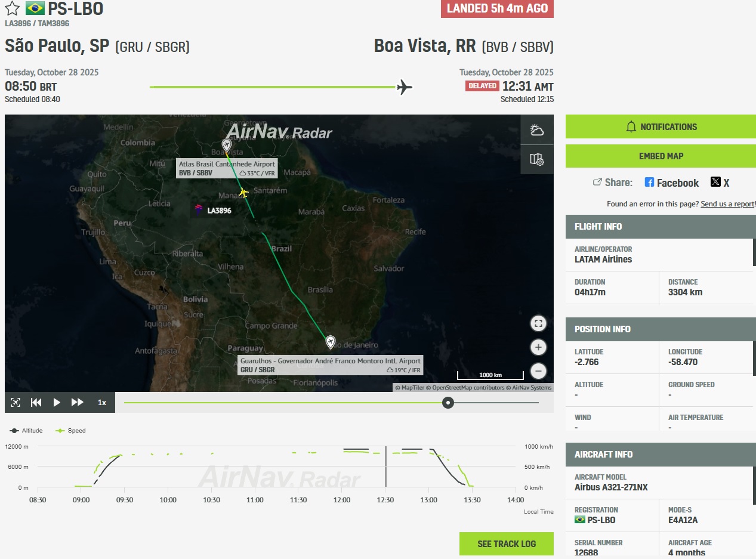
Task: Zoom in on the map
Action: (538, 347)
